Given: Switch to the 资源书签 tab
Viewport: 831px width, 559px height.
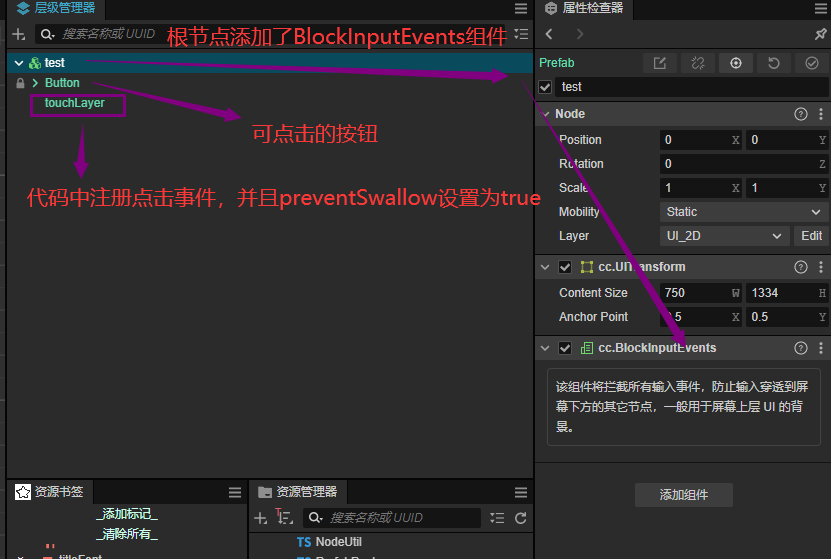Looking at the screenshot, I should tap(50, 492).
